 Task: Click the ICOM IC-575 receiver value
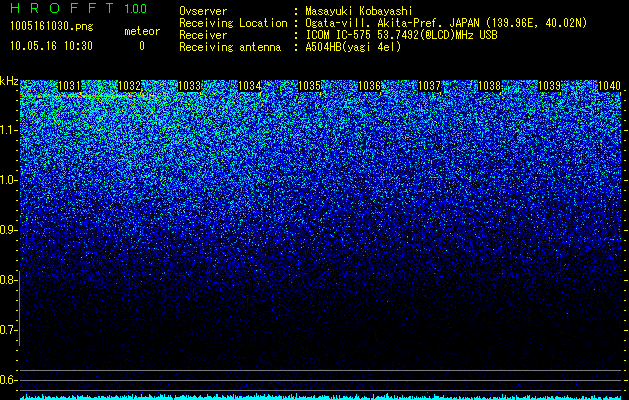[401, 35]
